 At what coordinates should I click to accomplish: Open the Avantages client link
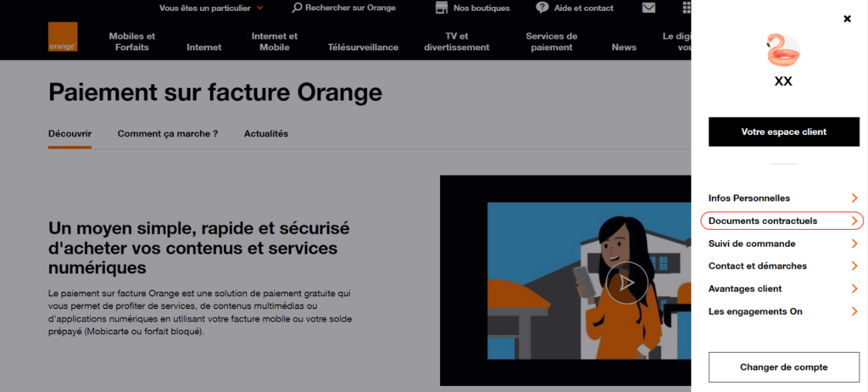pos(745,288)
